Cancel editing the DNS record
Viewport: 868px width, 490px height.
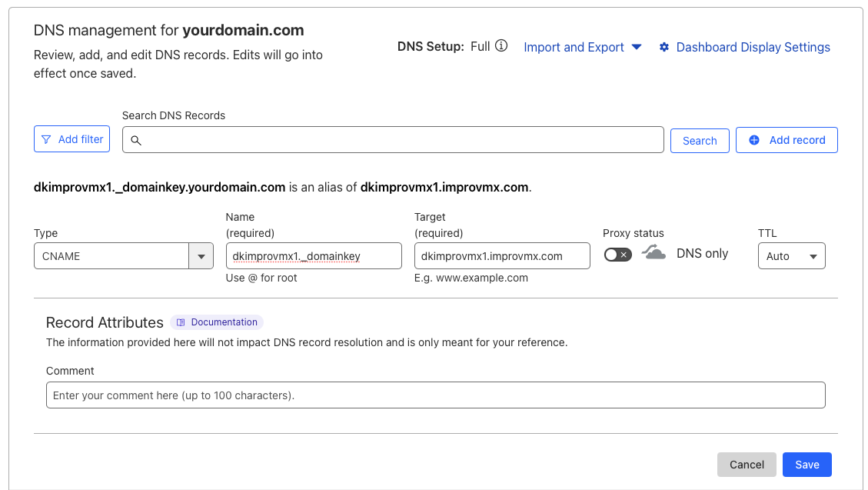(x=747, y=465)
